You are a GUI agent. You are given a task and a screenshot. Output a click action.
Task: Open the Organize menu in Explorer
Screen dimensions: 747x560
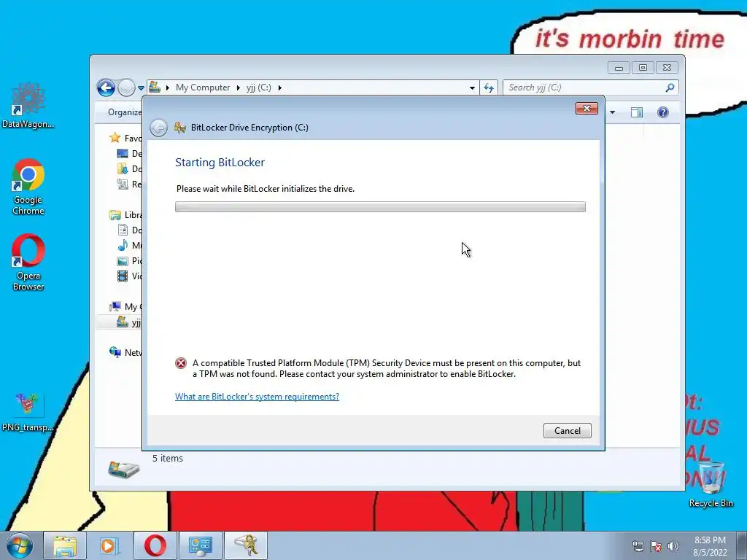[125, 112]
